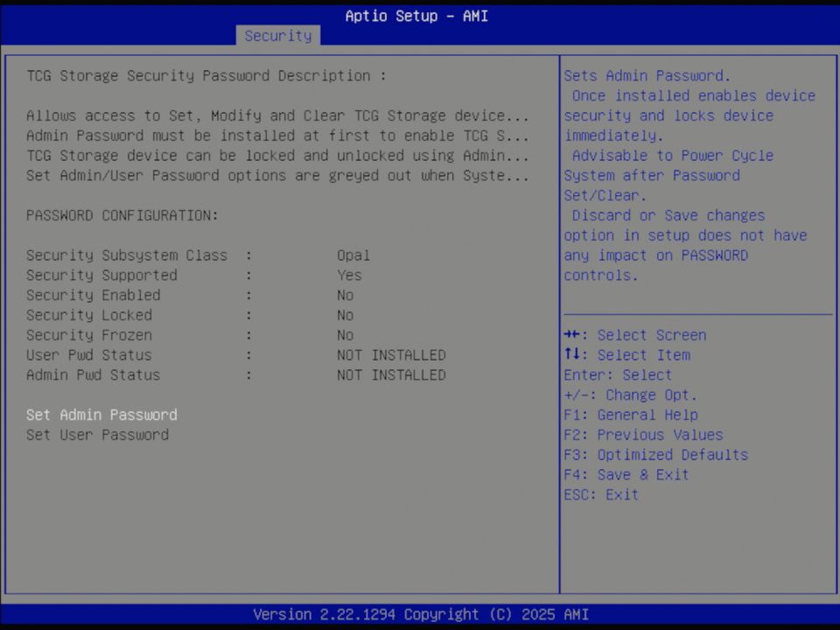Select the Security tab

[x=277, y=36]
